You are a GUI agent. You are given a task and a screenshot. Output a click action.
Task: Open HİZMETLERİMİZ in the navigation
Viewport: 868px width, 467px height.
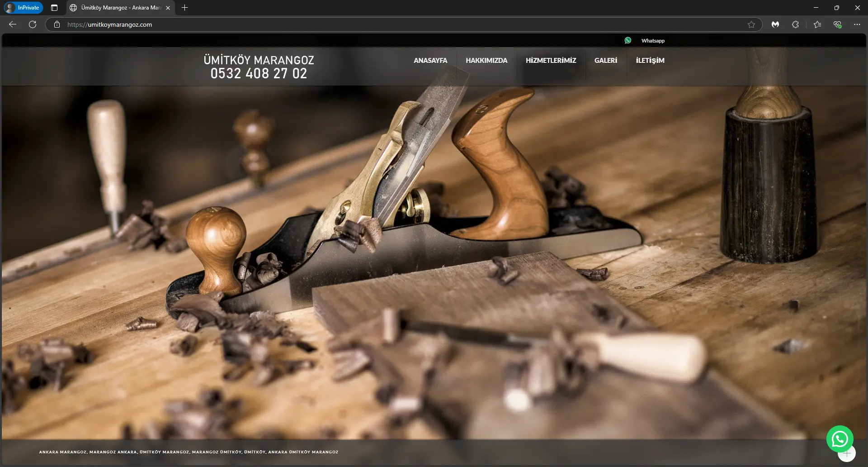pos(551,61)
